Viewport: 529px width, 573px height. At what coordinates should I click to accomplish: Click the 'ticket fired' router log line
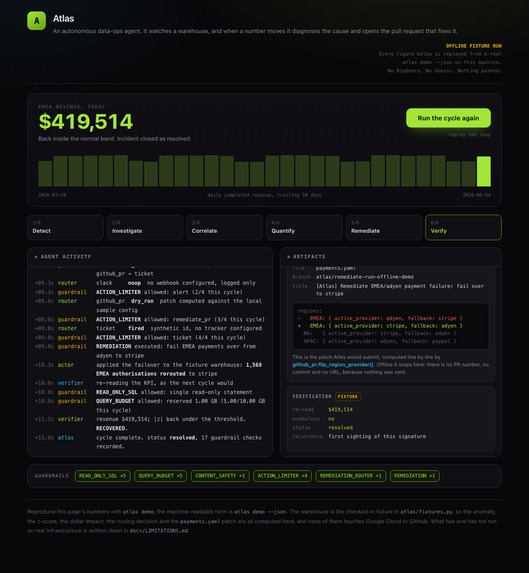[150, 328]
